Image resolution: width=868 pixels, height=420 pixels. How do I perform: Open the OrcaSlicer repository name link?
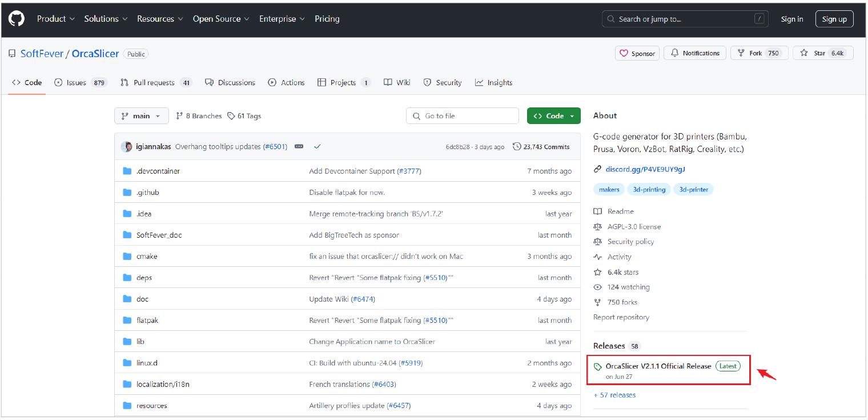[95, 54]
